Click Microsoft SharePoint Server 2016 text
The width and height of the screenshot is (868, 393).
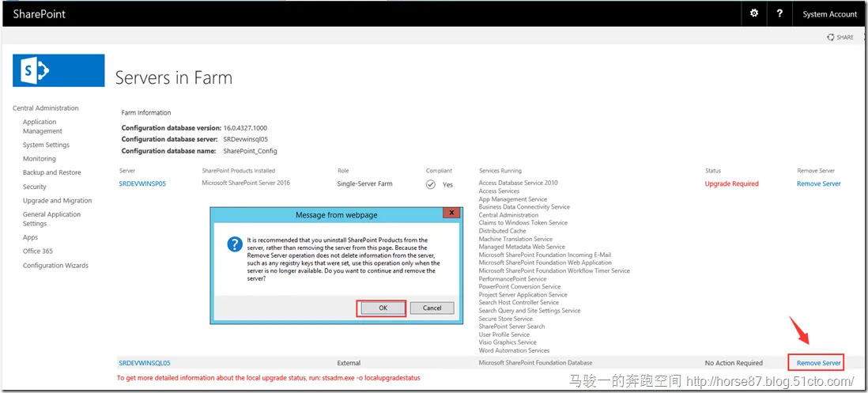[x=246, y=183]
